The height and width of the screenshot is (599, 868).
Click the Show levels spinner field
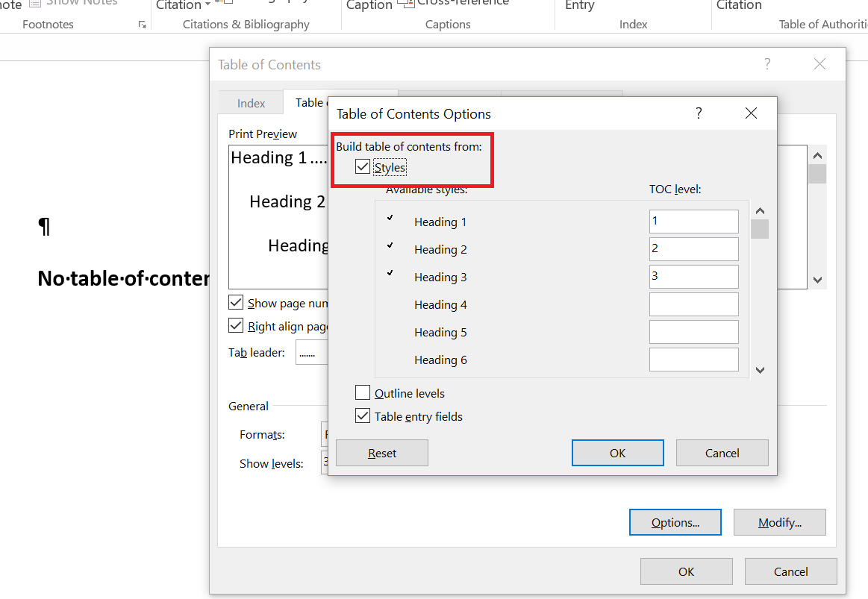[325, 462]
